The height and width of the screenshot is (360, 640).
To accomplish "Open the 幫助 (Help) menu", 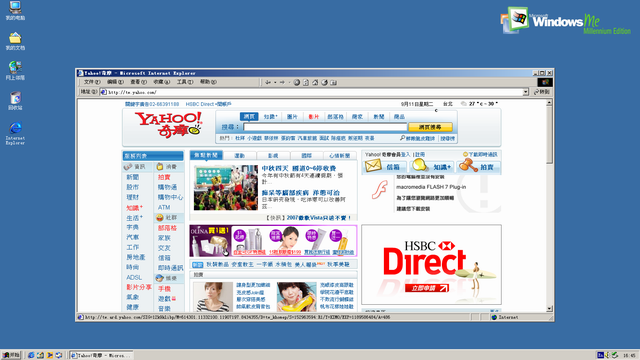I will (208, 82).
